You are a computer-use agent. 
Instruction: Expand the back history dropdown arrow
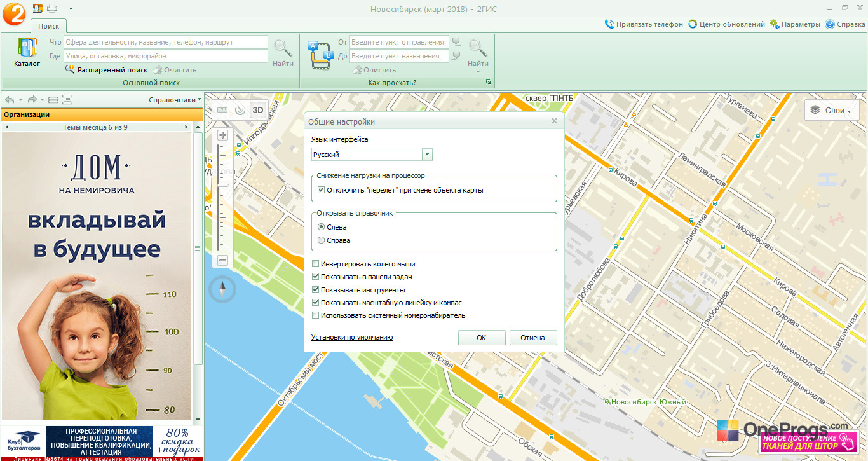(20, 100)
